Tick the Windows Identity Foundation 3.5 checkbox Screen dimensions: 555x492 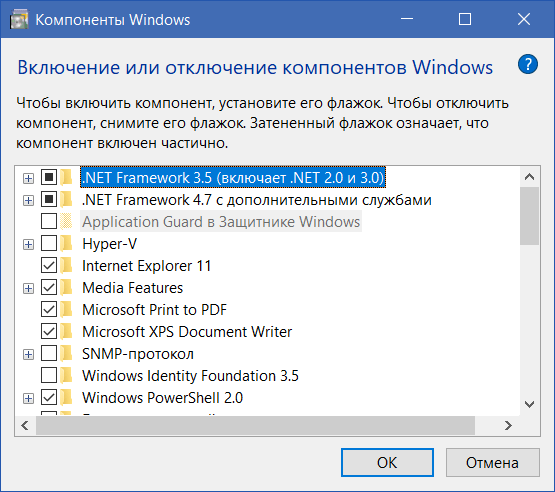point(49,376)
